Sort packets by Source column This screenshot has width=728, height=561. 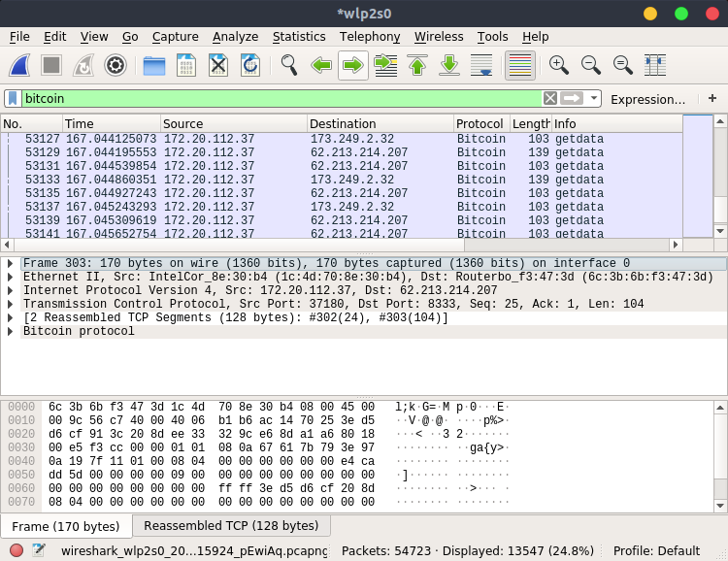[234, 124]
